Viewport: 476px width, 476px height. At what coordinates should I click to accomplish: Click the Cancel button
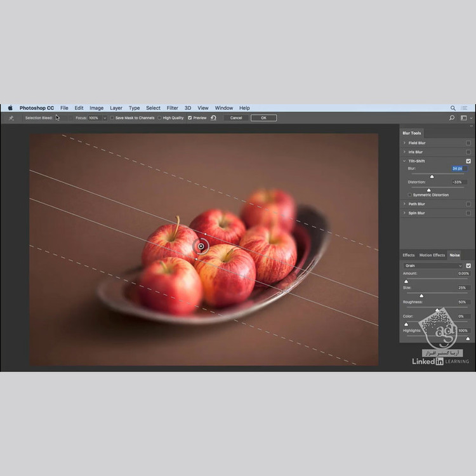point(236,118)
